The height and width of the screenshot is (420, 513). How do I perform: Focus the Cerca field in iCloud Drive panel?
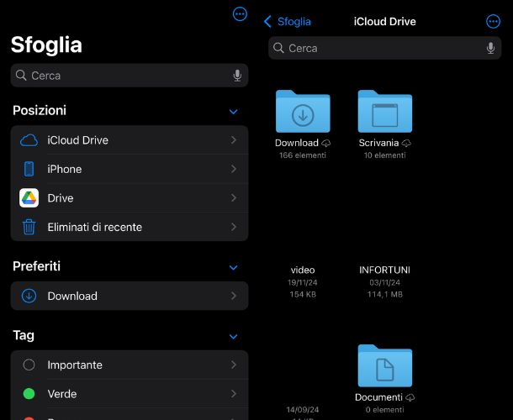click(385, 48)
